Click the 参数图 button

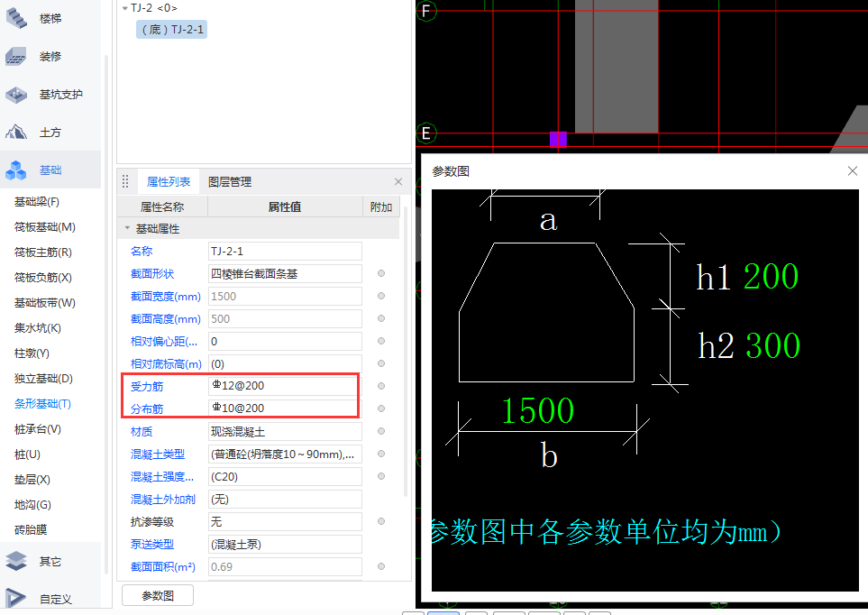point(158,595)
